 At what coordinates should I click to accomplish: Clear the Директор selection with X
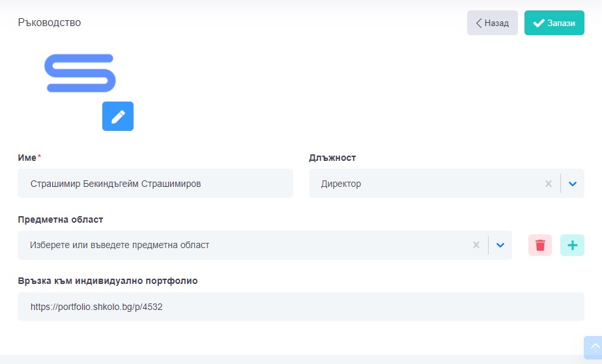click(549, 184)
